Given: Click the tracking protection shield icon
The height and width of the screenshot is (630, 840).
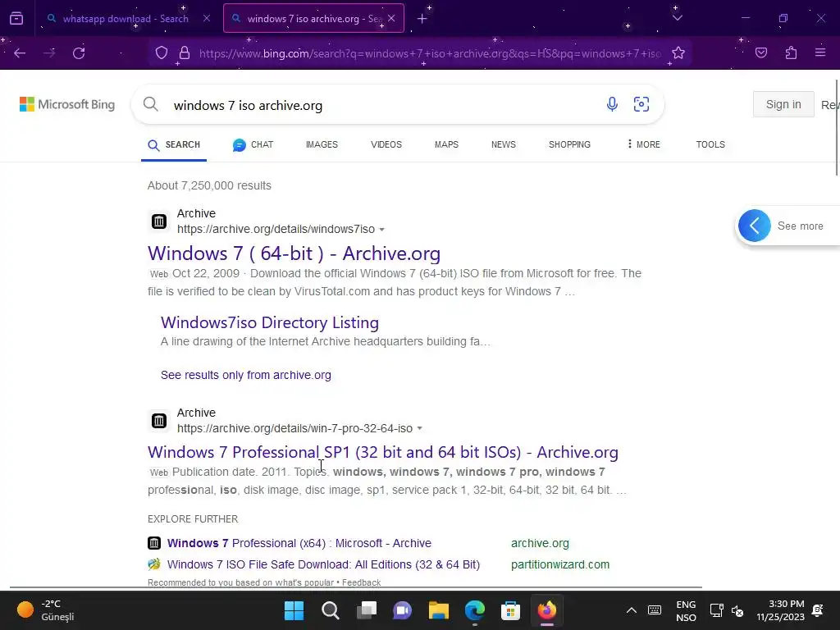Looking at the screenshot, I should click(x=162, y=53).
